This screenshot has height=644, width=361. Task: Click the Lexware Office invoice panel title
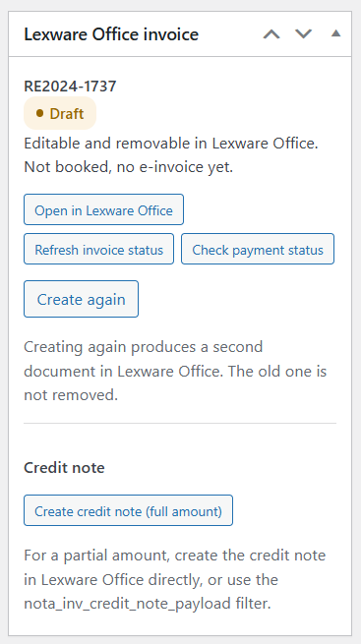111,34
